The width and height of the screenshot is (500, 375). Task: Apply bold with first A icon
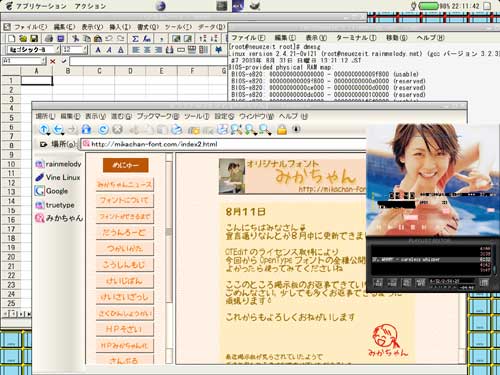coord(98,50)
